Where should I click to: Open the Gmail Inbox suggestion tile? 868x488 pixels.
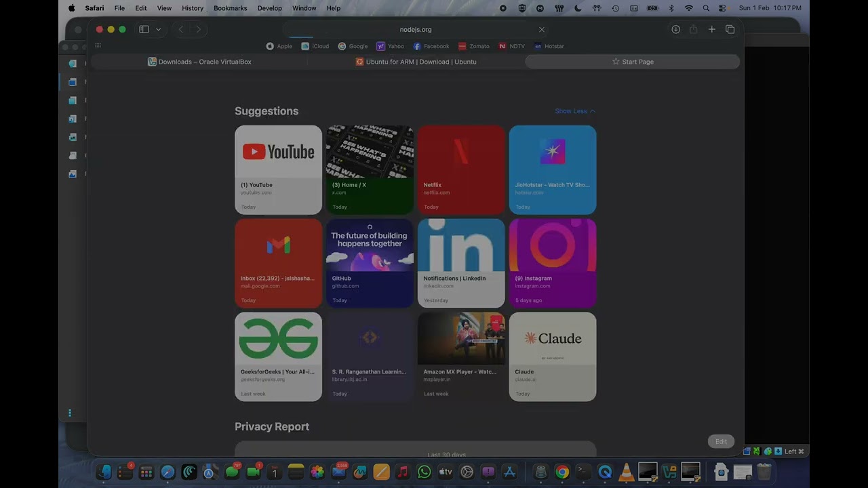click(278, 263)
